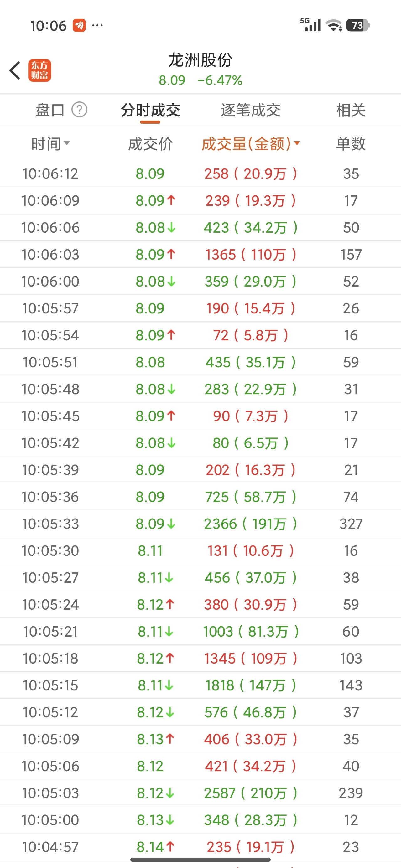Image resolution: width=401 pixels, height=868 pixels.
Task: Select the 10:06:03 trade row
Action: pos(200,254)
